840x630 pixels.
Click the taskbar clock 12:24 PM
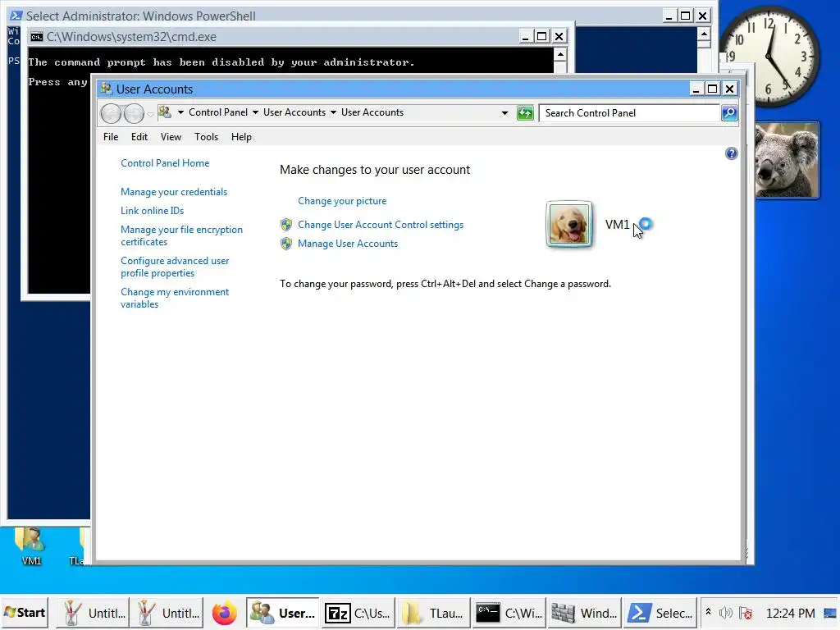pyautogui.click(x=790, y=613)
